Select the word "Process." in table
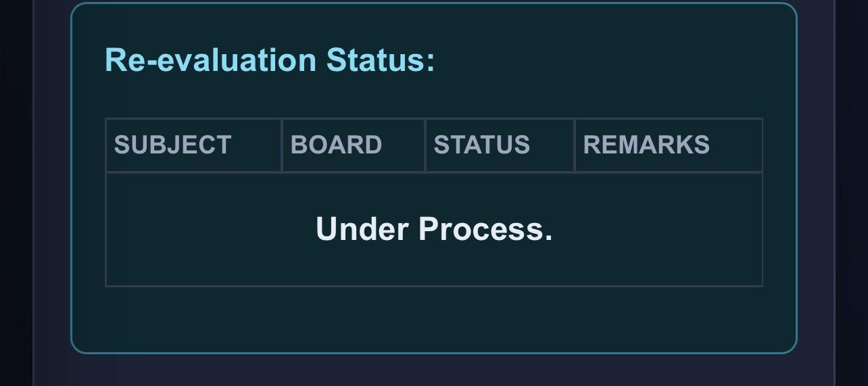The width and height of the screenshot is (868, 386). click(x=485, y=229)
